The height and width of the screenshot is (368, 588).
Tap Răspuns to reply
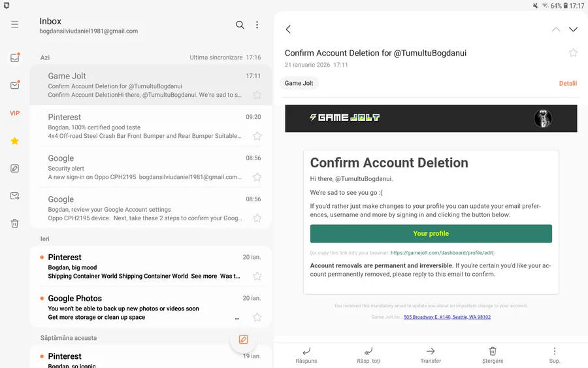pos(306,355)
